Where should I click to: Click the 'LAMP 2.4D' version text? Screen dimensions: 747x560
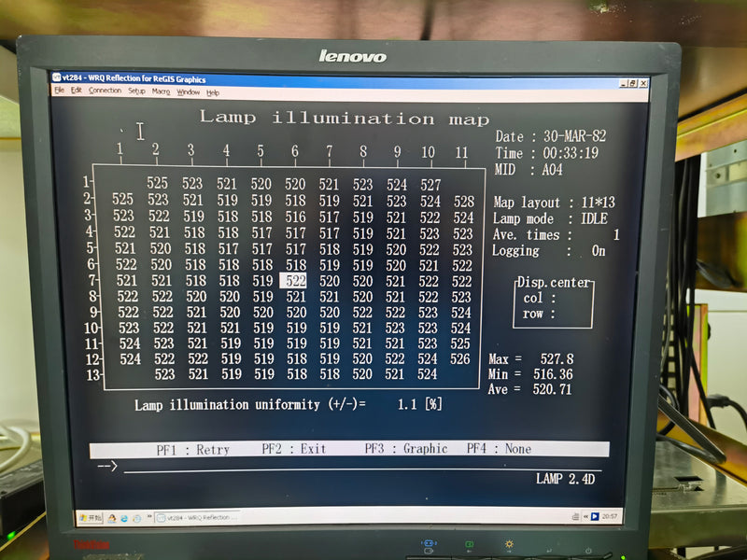566,479
